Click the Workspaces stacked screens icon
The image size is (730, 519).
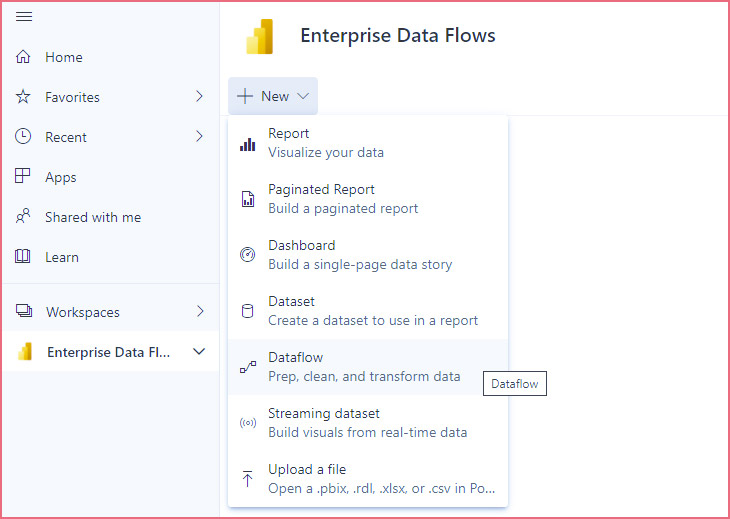[24, 311]
